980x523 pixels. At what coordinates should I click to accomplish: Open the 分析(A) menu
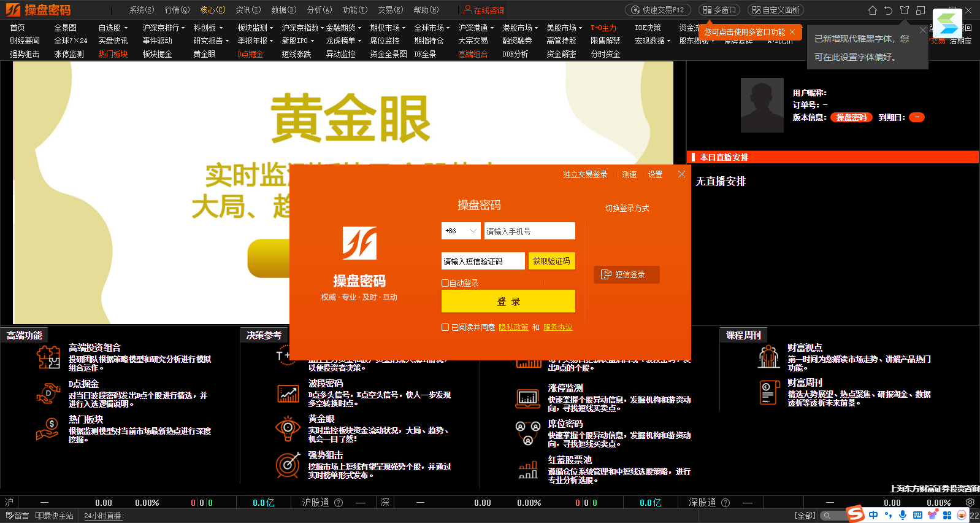[319, 10]
